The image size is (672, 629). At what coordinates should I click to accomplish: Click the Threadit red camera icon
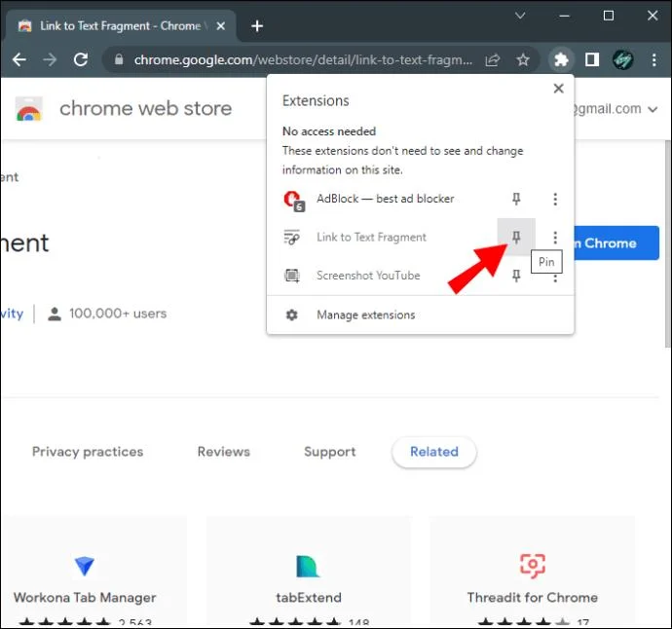point(533,566)
